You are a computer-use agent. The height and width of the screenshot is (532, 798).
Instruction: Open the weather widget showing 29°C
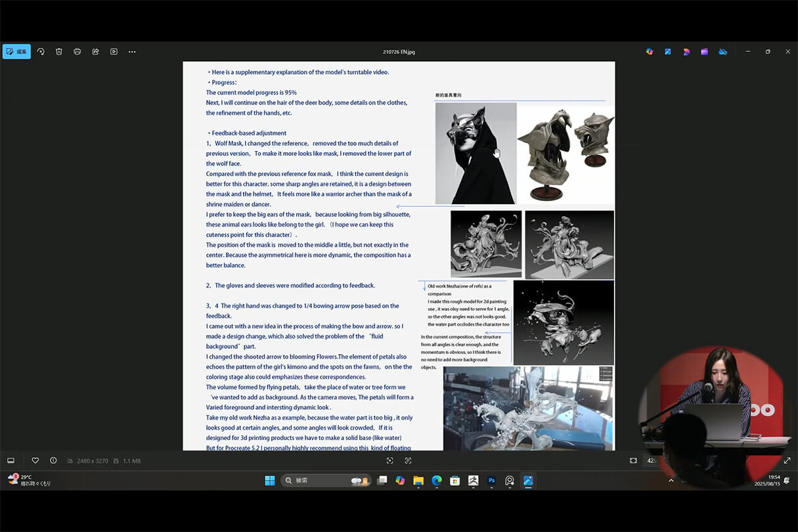29,480
